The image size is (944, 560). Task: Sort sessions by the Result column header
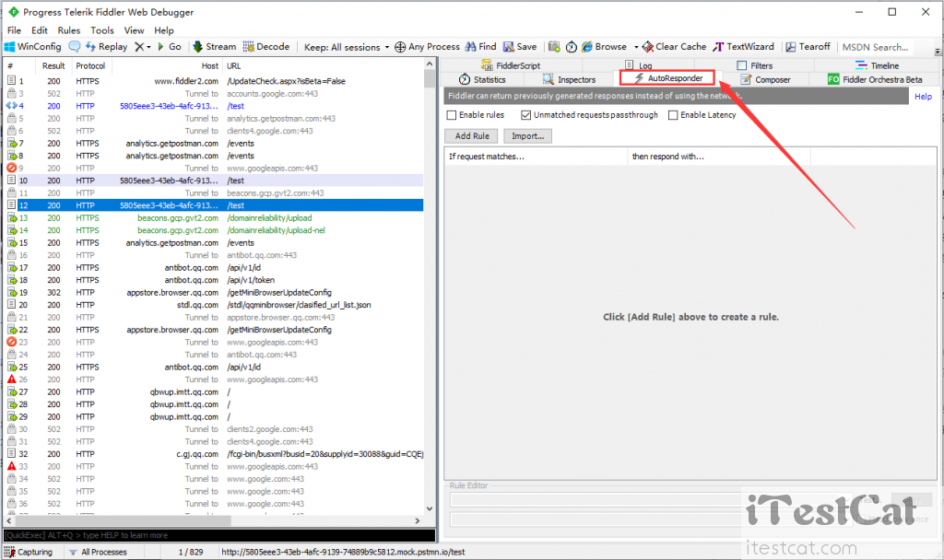[x=53, y=65]
